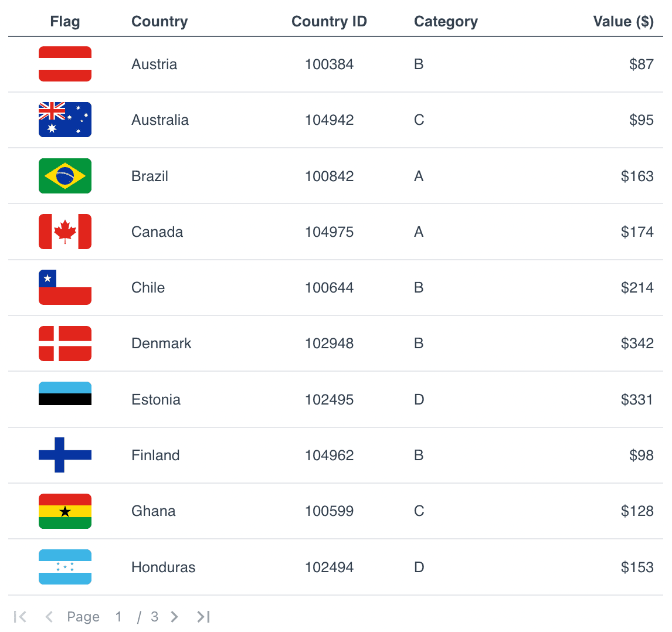
Task: Click the Canada maple leaf flag
Action: [x=65, y=232]
